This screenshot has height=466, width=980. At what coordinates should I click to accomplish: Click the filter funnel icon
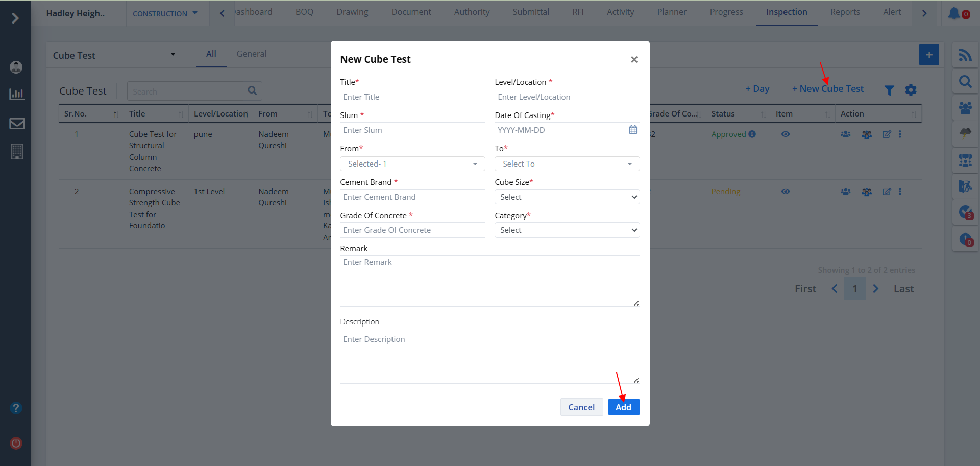pos(889,90)
